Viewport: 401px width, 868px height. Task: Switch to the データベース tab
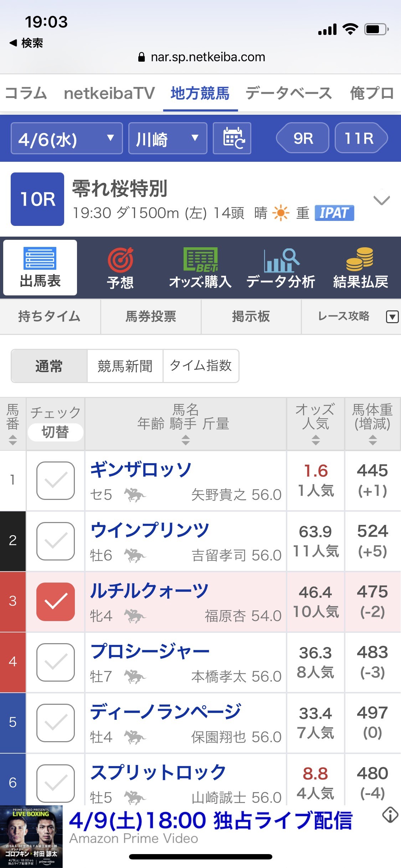(289, 93)
